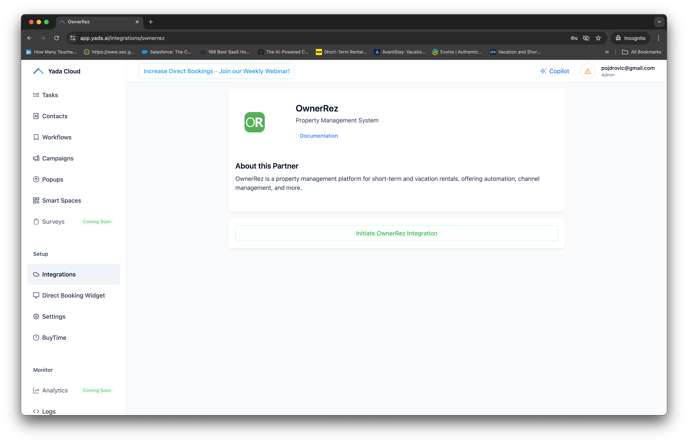Click the eye-slash tracking icon in address bar
The image size is (688, 443).
tap(586, 38)
